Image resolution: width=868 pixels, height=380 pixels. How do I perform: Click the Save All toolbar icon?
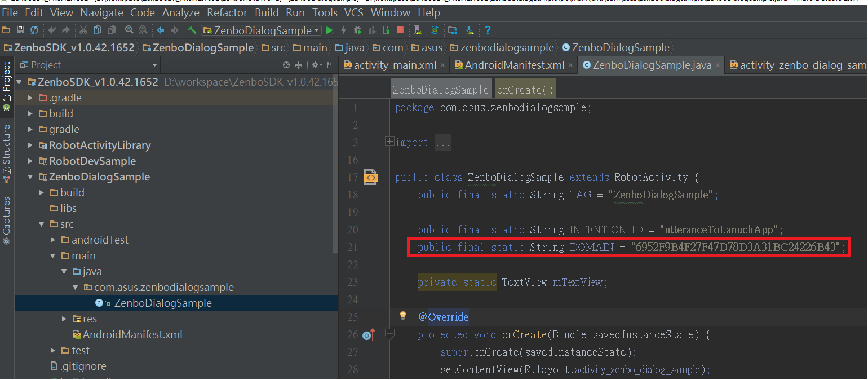[x=20, y=30]
